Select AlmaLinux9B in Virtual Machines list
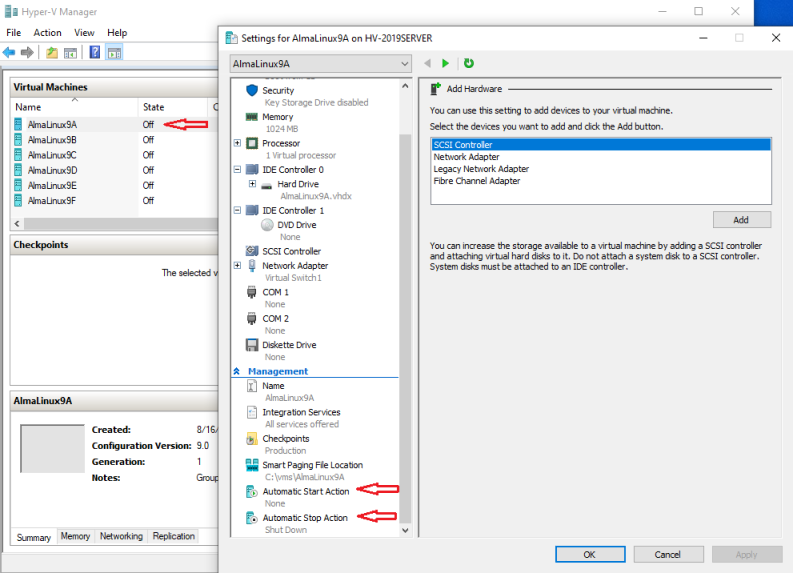 click(52, 140)
